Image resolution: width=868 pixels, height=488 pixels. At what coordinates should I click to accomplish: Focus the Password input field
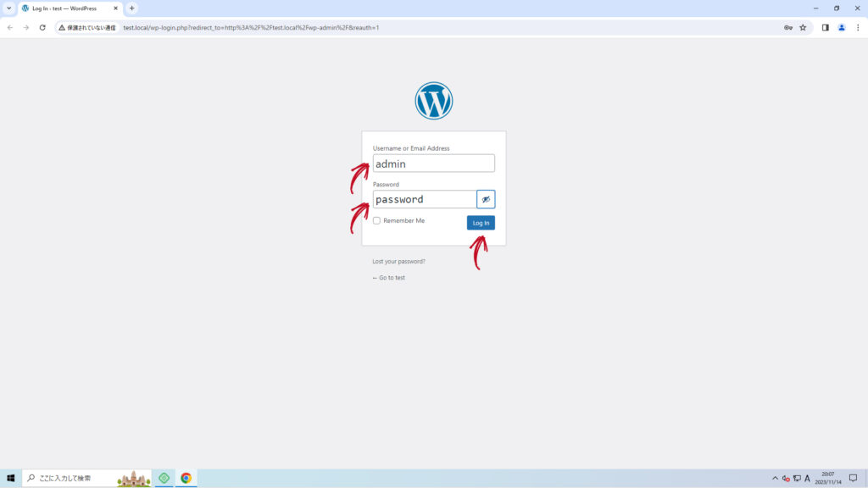pos(425,199)
